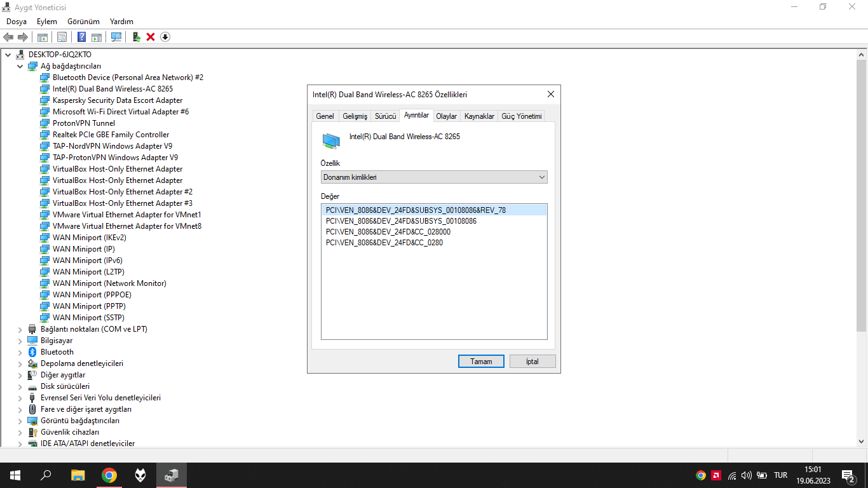Select Realtek PCIe GBE Family Controller
The image size is (868, 488).
tap(111, 135)
